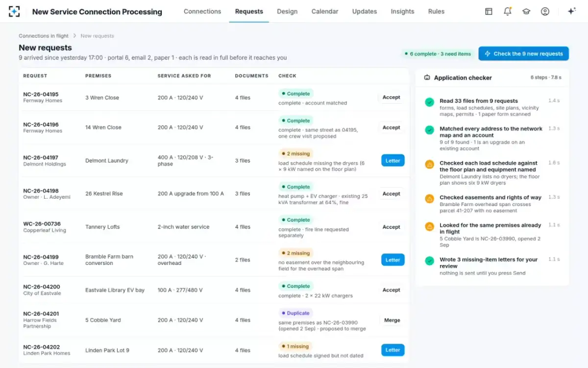Click the app logo icon

point(14,11)
